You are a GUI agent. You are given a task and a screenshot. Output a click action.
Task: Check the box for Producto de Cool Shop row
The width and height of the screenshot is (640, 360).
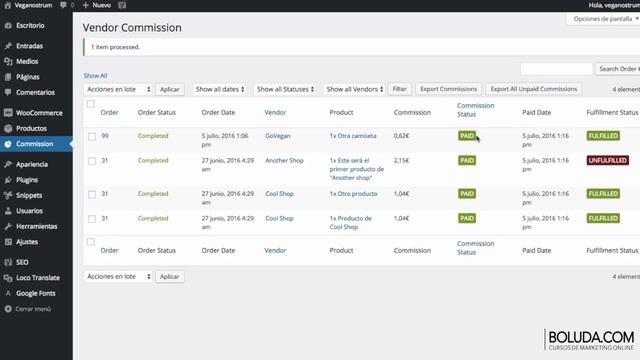click(x=92, y=219)
